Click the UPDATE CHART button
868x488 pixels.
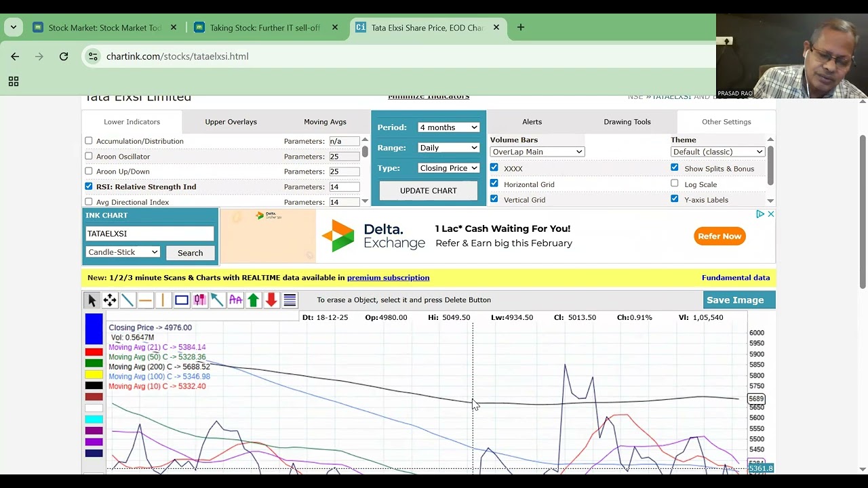pyautogui.click(x=429, y=190)
